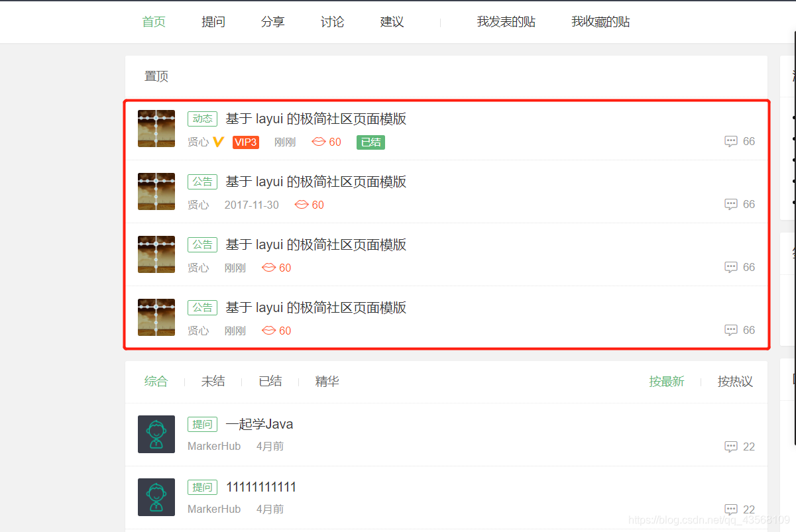
Task: Open the 一起学Java post title
Action: pos(259,424)
